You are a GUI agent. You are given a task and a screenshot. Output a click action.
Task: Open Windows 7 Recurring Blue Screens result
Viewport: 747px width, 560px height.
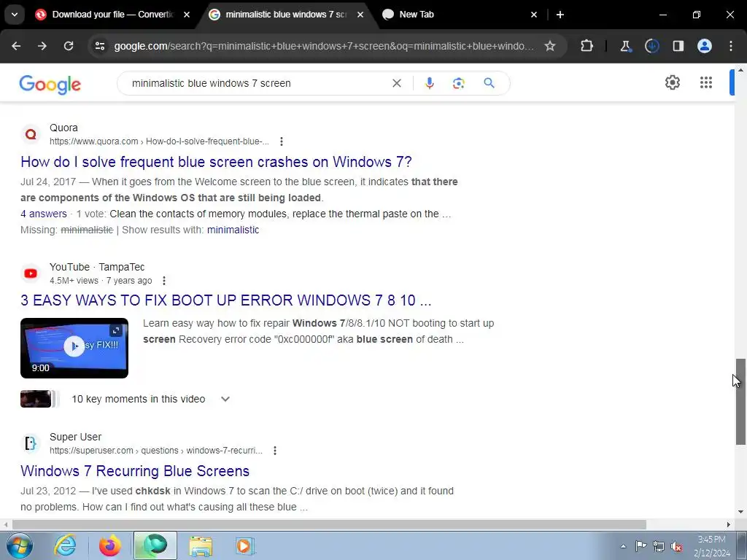[135, 471]
